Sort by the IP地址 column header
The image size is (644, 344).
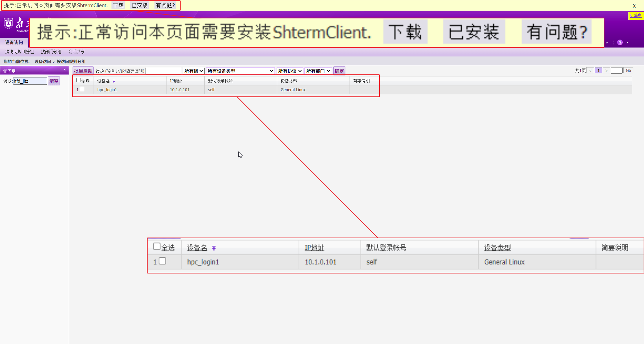pos(176,81)
